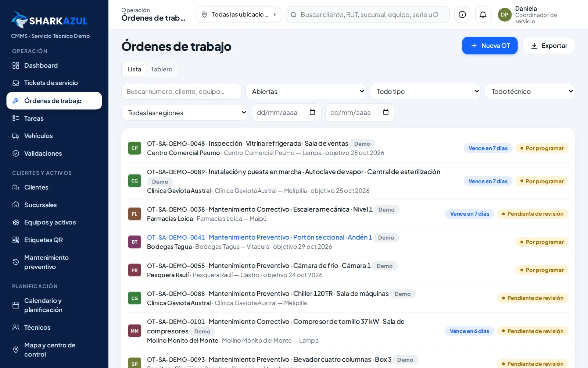Image resolution: width=588 pixels, height=368 pixels.
Task: Open Validaciones via its check icon
Action: point(16,153)
